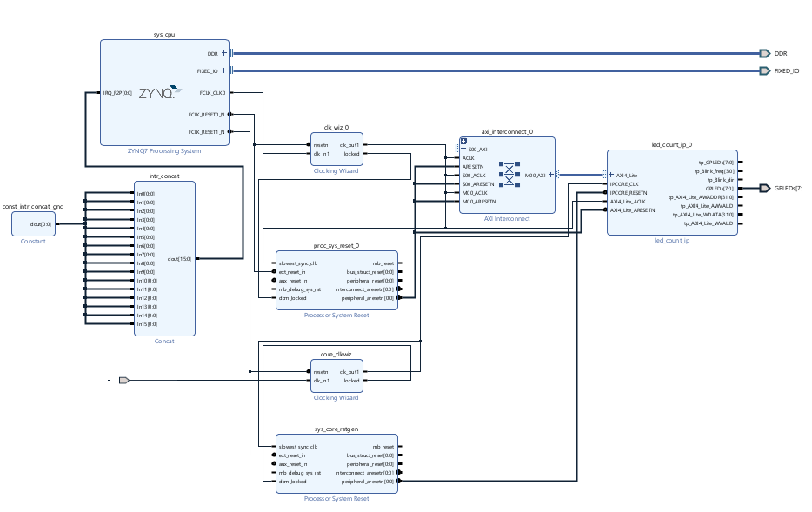Select the In8[0:0] pin on intr_concat
812x512 pixels.
point(145,263)
